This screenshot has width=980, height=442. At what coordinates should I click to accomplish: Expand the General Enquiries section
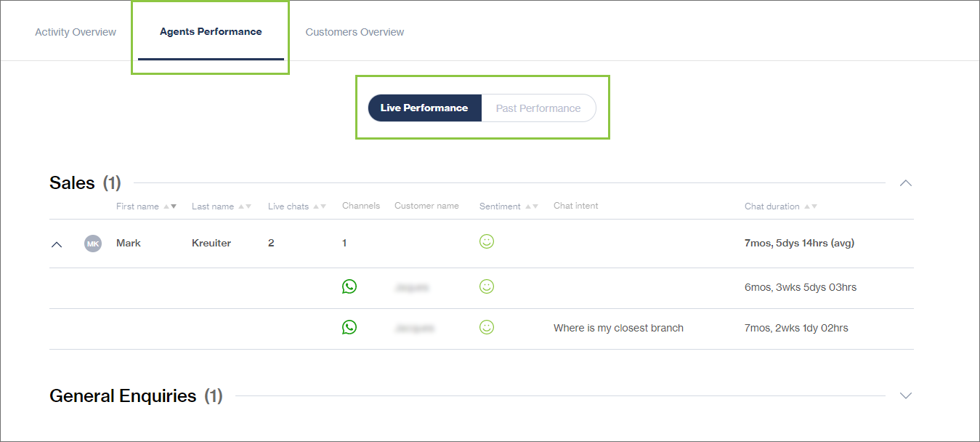click(x=905, y=396)
